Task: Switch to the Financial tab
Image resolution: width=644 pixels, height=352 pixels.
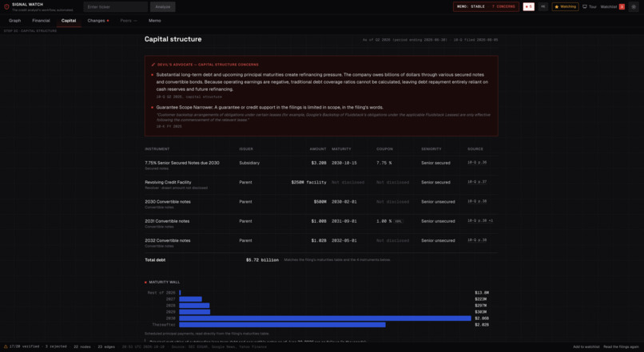Action: tap(41, 21)
